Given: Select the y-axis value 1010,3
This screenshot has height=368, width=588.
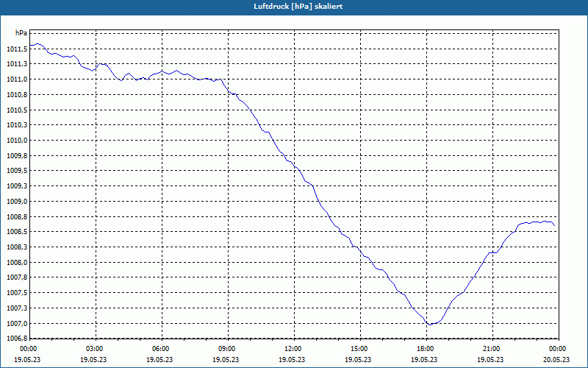Looking at the screenshot, I should point(17,125).
